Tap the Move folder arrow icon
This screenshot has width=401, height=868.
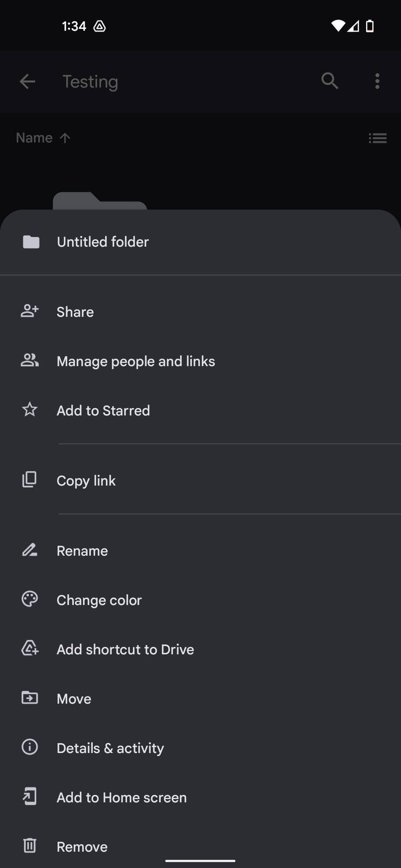pos(30,698)
